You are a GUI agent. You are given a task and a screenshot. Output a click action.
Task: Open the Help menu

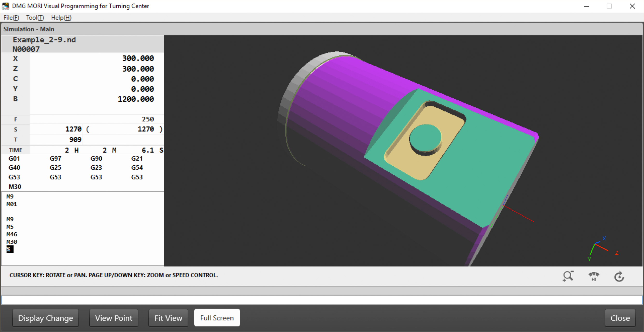(x=61, y=17)
